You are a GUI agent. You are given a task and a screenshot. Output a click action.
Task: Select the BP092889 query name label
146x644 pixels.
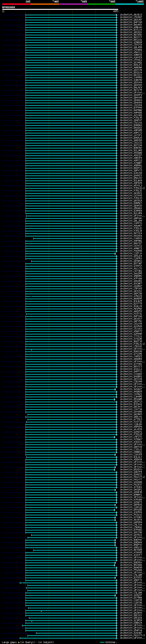(8, 7)
